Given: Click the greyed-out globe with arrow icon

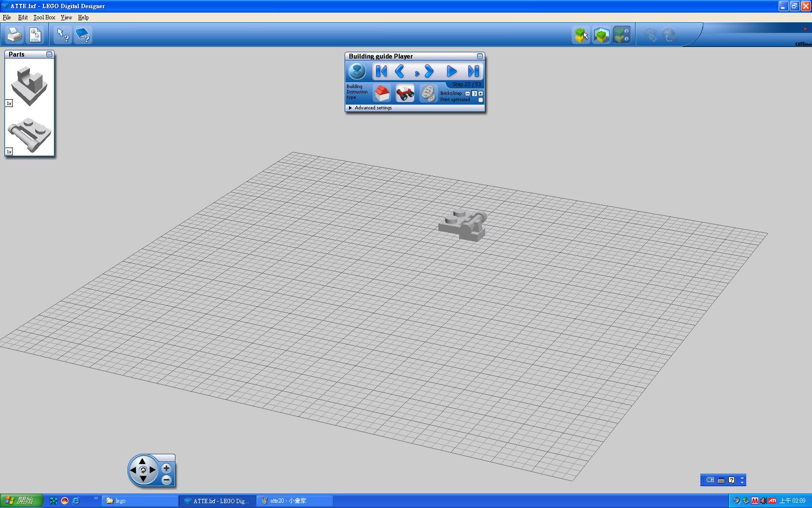Looking at the screenshot, I should (x=669, y=35).
